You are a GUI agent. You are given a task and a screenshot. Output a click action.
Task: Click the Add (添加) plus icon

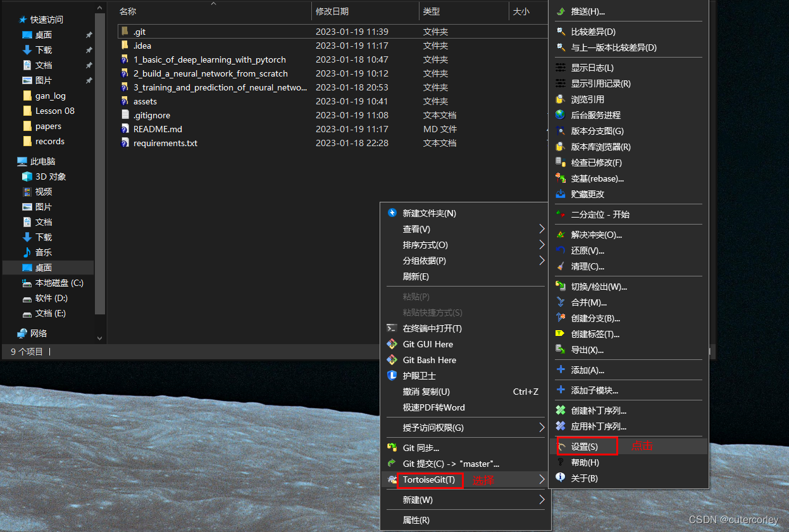tap(561, 370)
